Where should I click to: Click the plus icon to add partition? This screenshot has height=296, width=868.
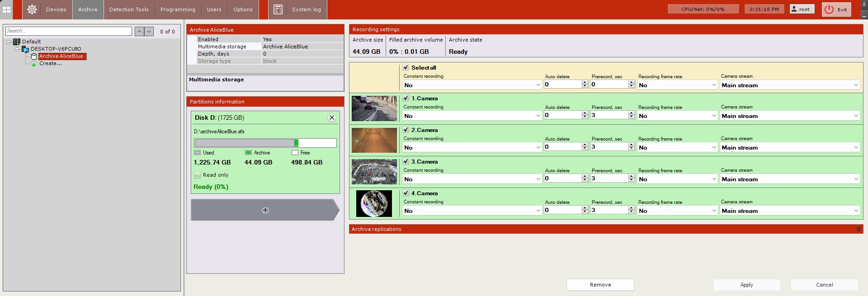[x=265, y=210]
